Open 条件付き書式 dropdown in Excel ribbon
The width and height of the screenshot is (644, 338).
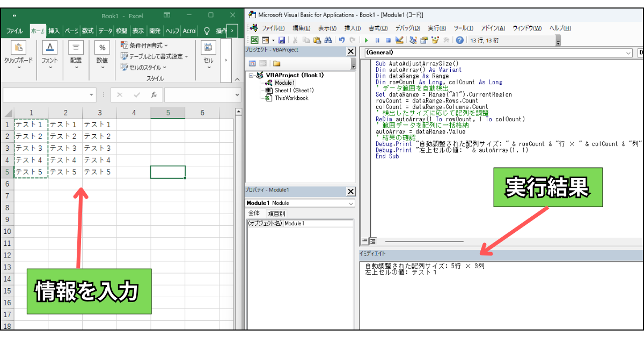[144, 46]
